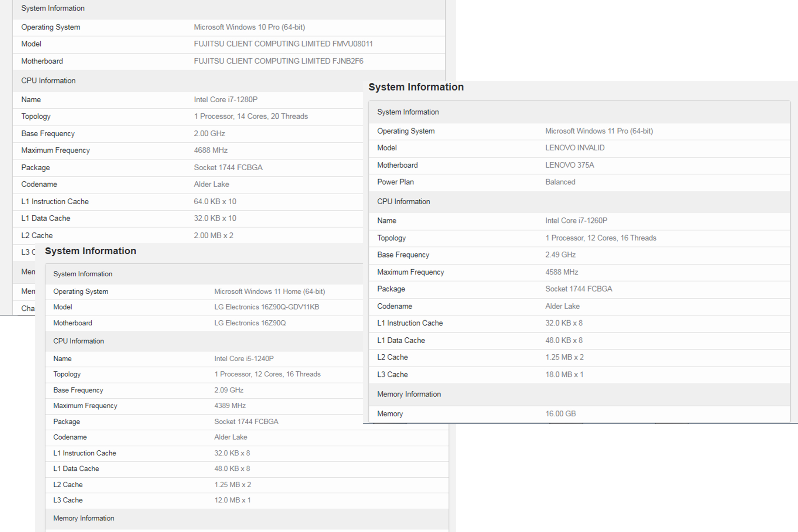798x532 pixels.
Task: Click '48.0 KB x 8' in the LG table
Action: click(232, 469)
